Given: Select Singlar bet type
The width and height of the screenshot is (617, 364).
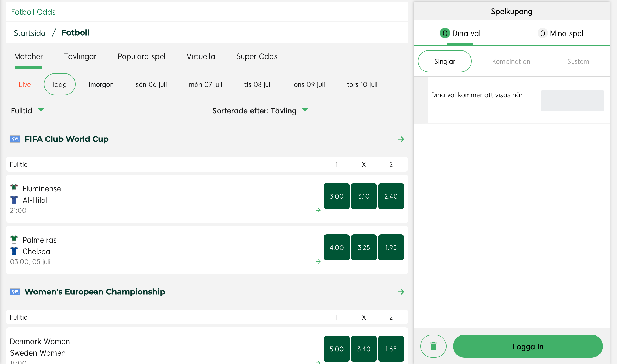Looking at the screenshot, I should coord(444,61).
